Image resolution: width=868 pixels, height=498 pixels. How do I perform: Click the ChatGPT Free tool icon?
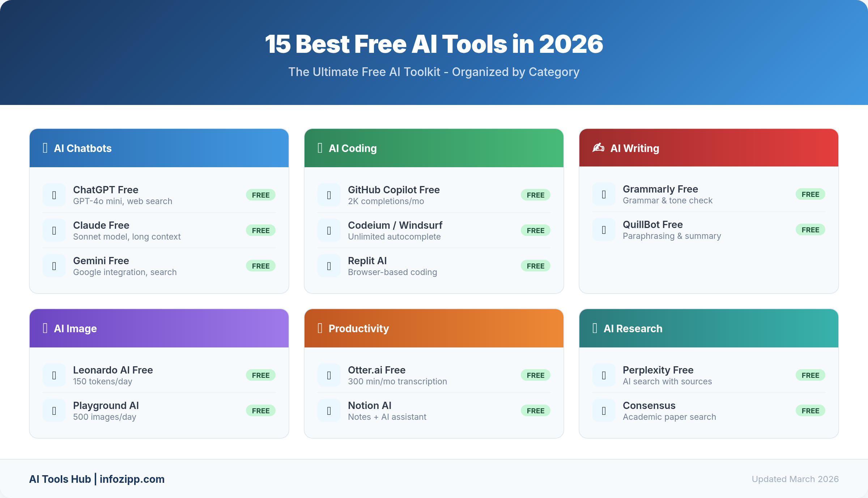(54, 195)
